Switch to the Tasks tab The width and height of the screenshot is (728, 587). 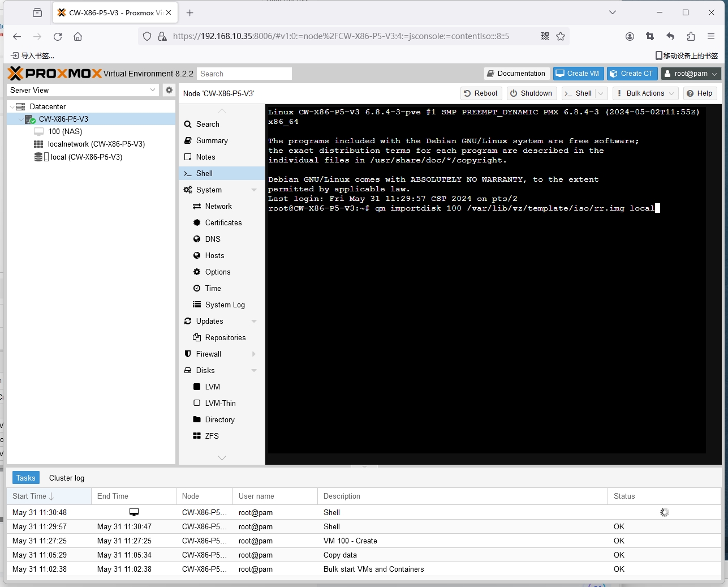click(25, 478)
